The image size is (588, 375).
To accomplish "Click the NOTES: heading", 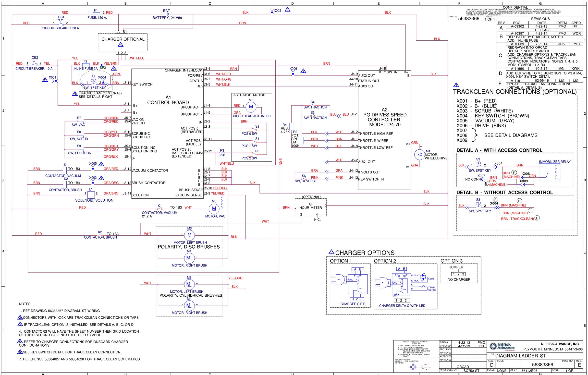I will pyautogui.click(x=25, y=304).
